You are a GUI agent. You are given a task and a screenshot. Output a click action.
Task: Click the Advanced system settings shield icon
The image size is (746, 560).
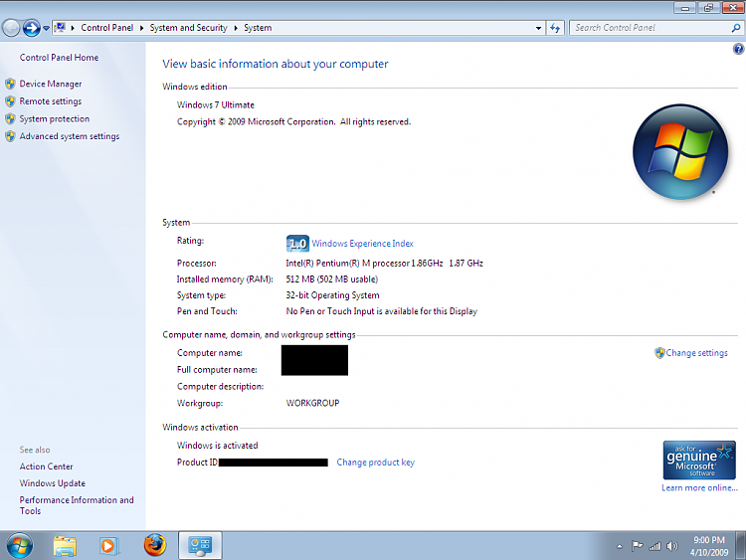10,136
